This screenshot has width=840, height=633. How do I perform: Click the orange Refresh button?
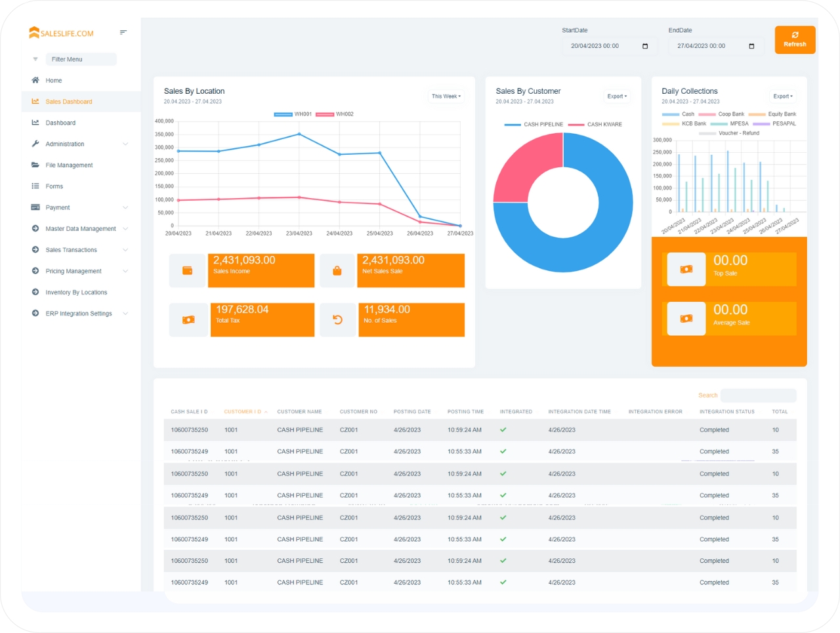pyautogui.click(x=795, y=39)
